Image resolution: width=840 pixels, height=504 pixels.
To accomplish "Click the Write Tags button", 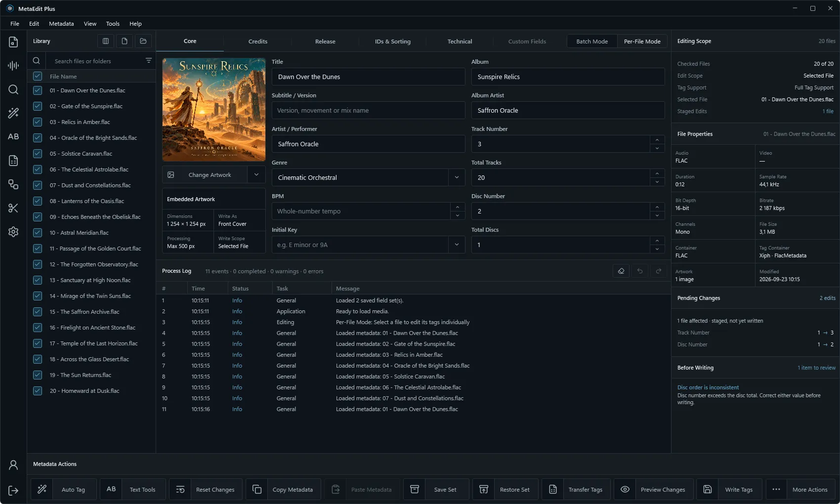I will [x=730, y=489].
